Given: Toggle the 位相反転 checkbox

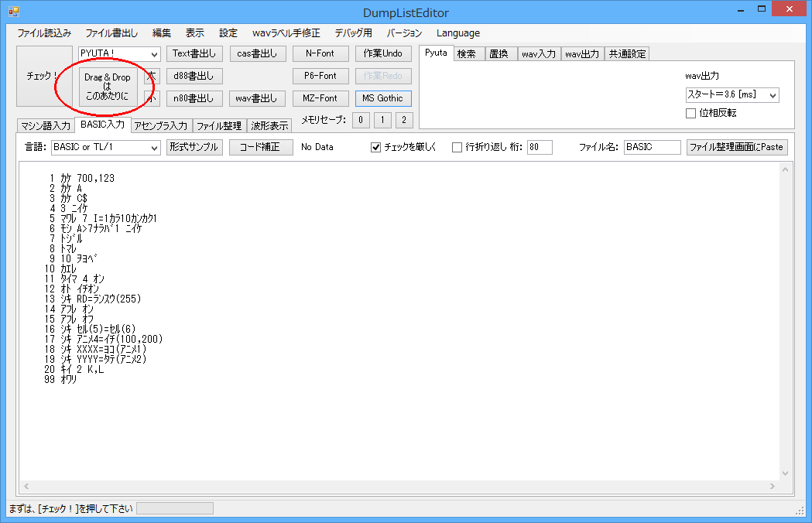Looking at the screenshot, I should 690,114.
